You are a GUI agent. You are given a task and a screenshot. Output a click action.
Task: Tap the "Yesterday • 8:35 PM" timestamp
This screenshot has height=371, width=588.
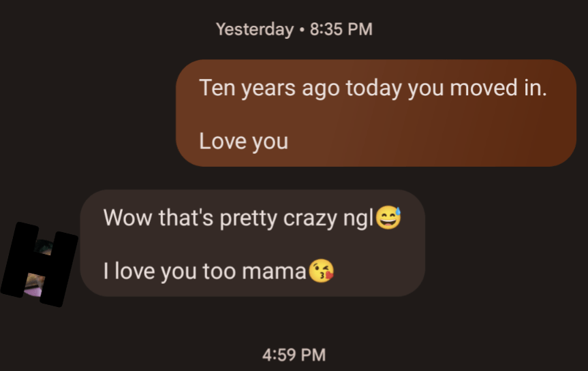coord(294,29)
